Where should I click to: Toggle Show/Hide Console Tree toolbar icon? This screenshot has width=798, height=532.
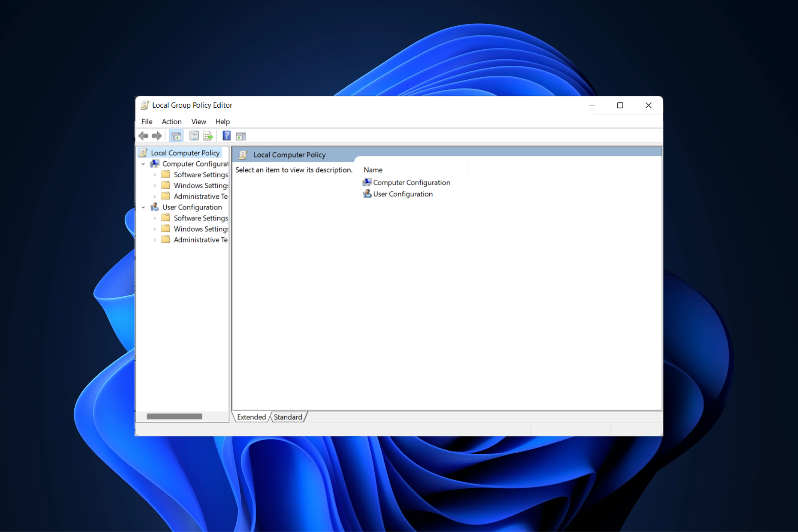[x=176, y=136]
